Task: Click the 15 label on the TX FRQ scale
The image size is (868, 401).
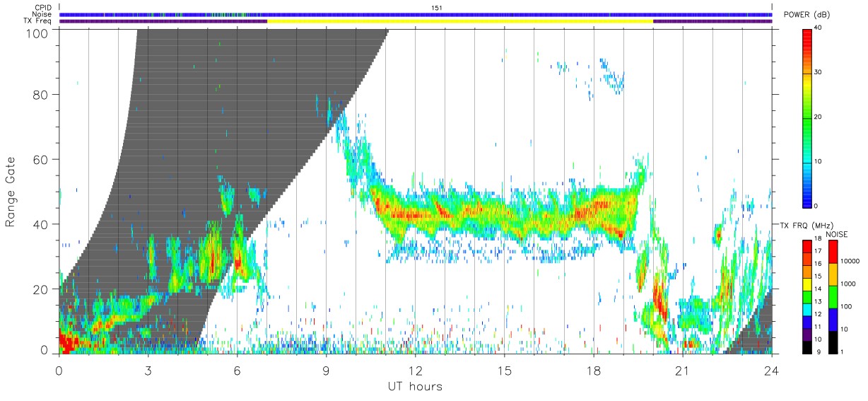Action: point(818,277)
